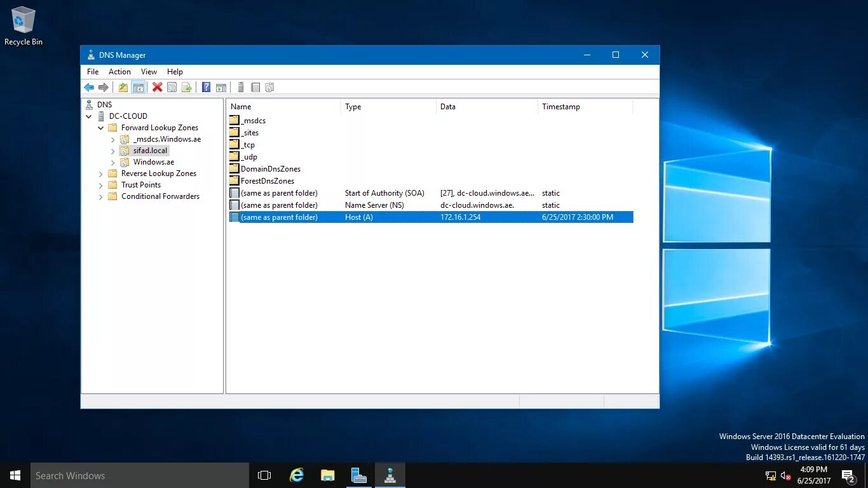Select the DNS root node in the tree

click(105, 104)
